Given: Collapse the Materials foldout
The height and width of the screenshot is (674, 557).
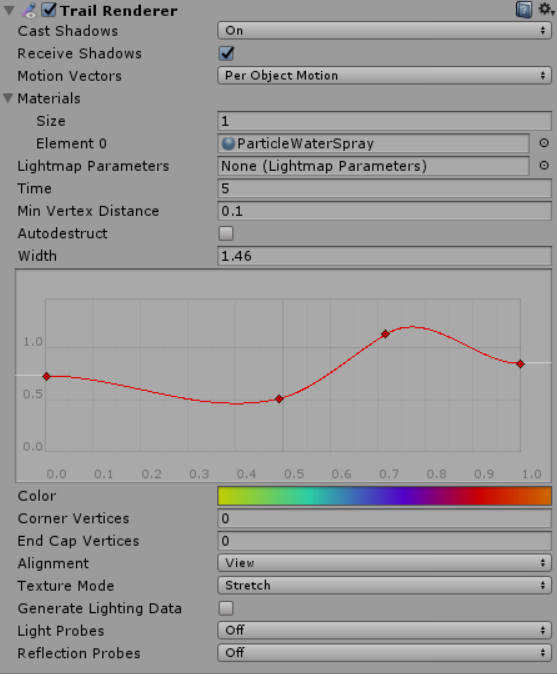Looking at the screenshot, I should [8, 98].
